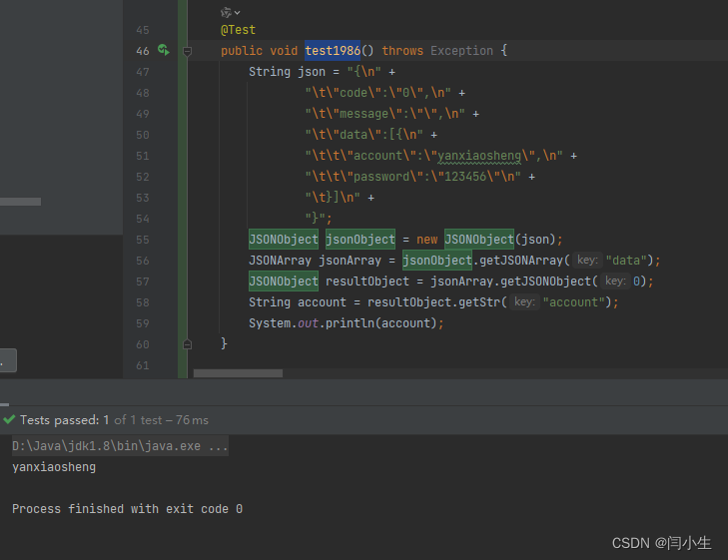Click yanxiaosheng console output line
This screenshot has height=560, width=728.
[x=54, y=467]
